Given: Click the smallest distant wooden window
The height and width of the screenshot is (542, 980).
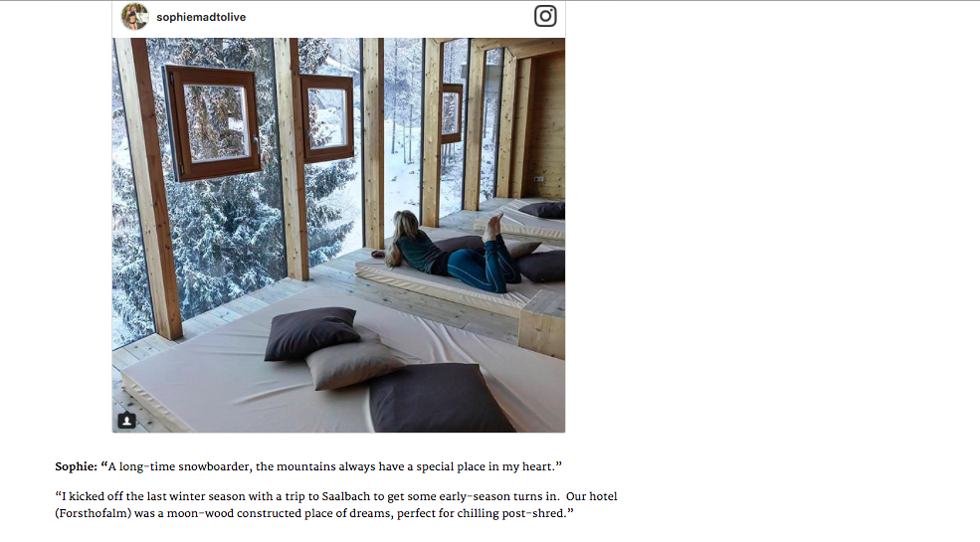Looking at the screenshot, I should click(x=452, y=112).
